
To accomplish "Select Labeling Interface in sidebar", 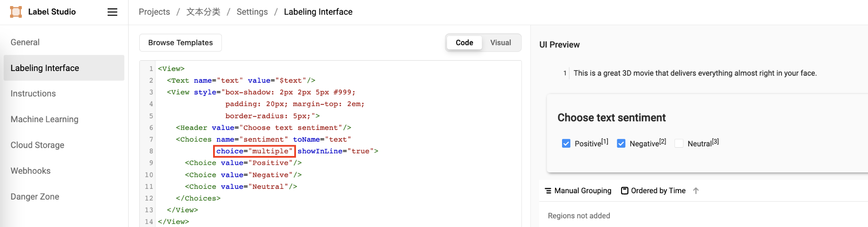I will [x=64, y=68].
